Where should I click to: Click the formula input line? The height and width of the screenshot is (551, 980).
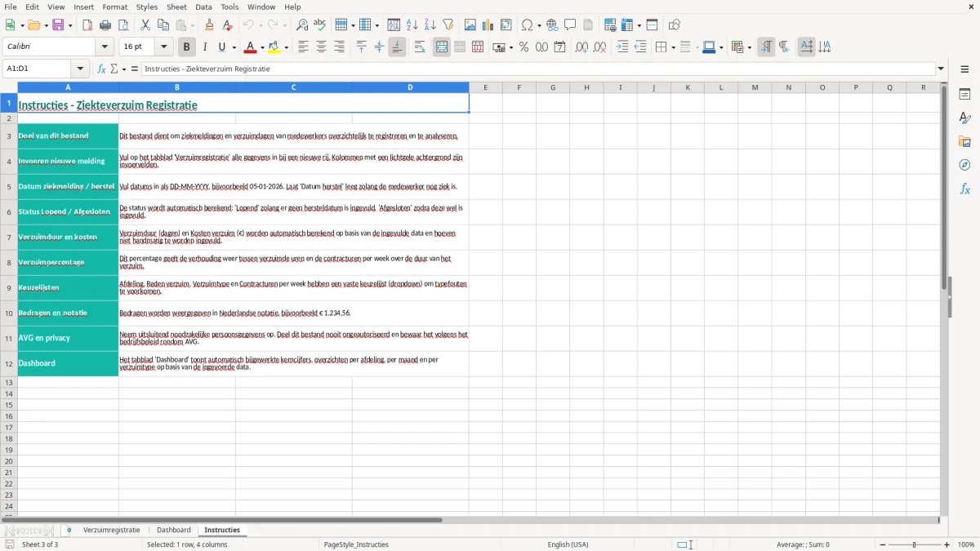point(537,69)
